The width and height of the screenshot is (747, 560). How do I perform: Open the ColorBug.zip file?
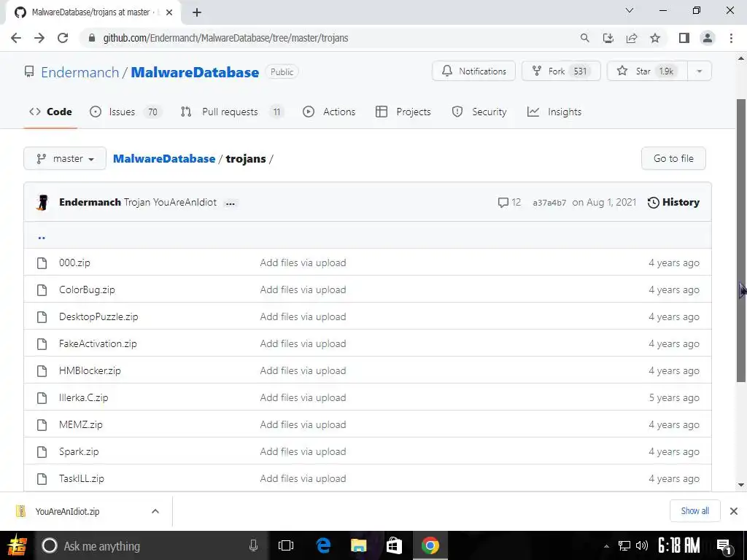coord(87,289)
